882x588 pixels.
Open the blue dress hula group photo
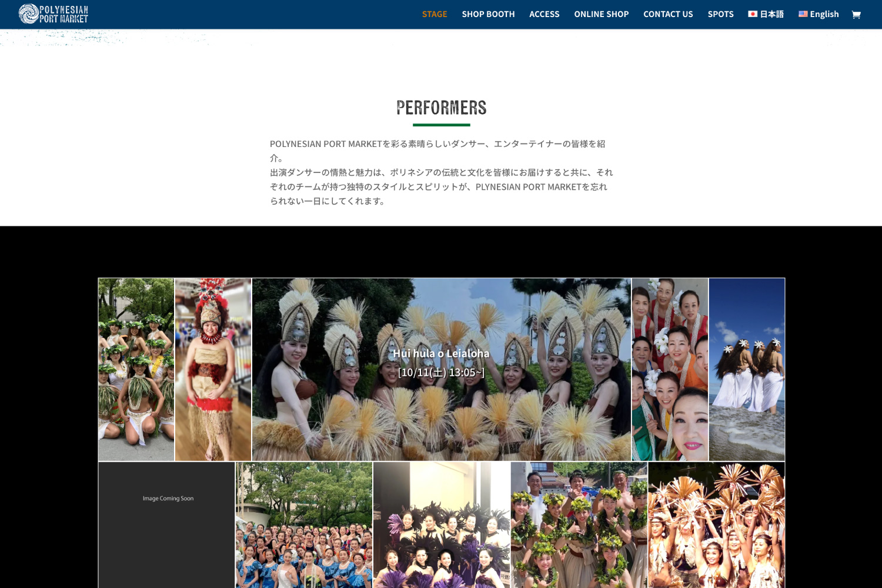(303, 525)
